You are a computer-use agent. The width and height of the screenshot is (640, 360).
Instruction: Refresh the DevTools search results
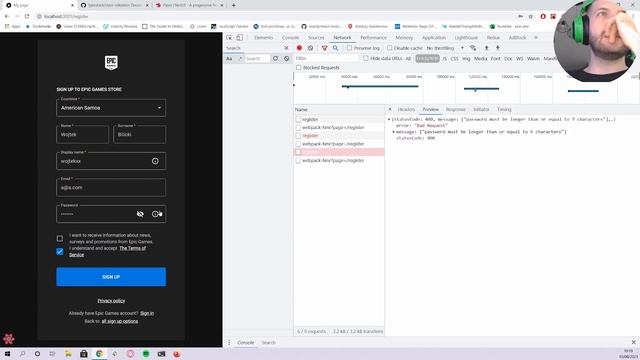click(x=276, y=58)
